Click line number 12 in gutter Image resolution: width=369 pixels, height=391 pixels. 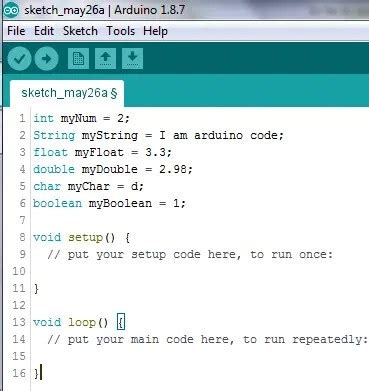coord(19,305)
